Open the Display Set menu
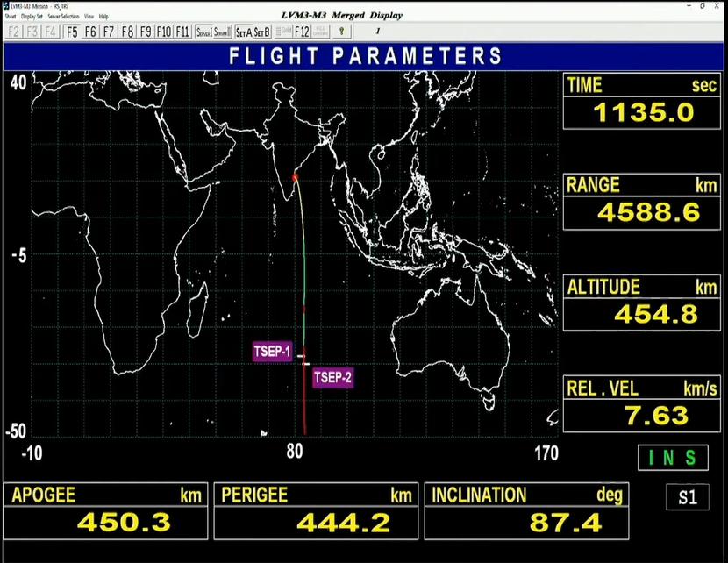 [x=32, y=16]
